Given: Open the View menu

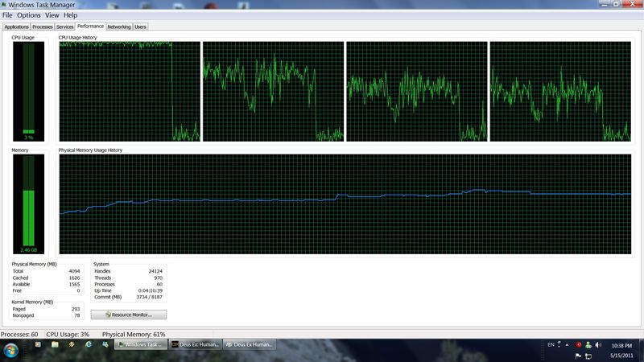Looking at the screenshot, I should pyautogui.click(x=52, y=15).
